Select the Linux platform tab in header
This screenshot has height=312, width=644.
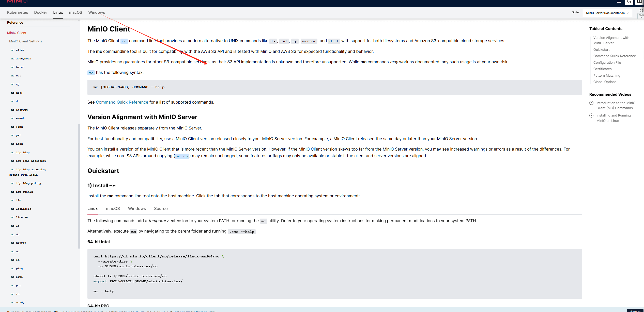pyautogui.click(x=58, y=12)
